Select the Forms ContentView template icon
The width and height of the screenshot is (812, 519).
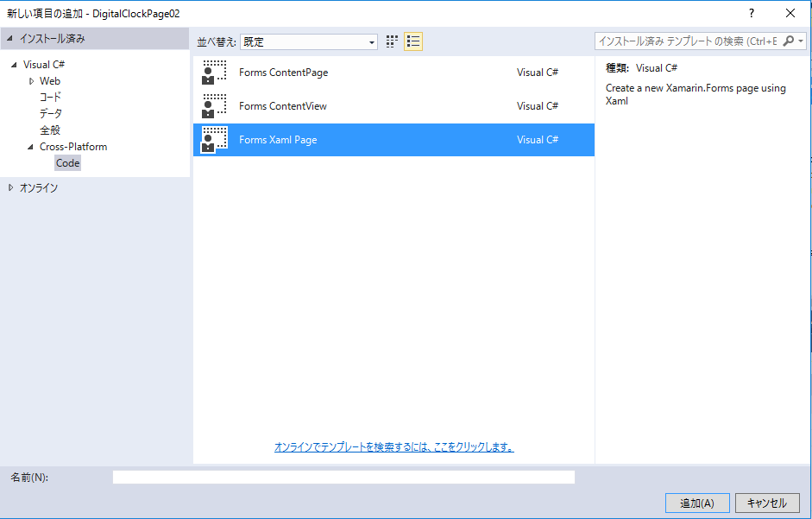(x=212, y=105)
